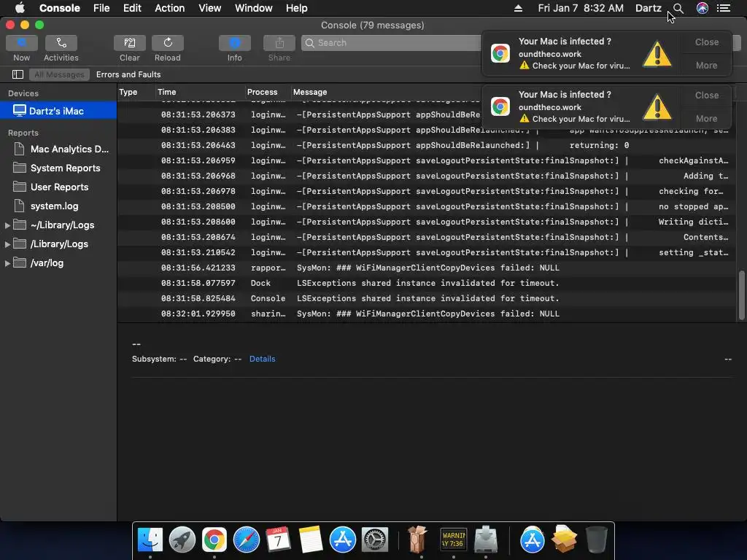Click More on second infected notification
Viewport: 747px width, 560px height.
tap(706, 119)
